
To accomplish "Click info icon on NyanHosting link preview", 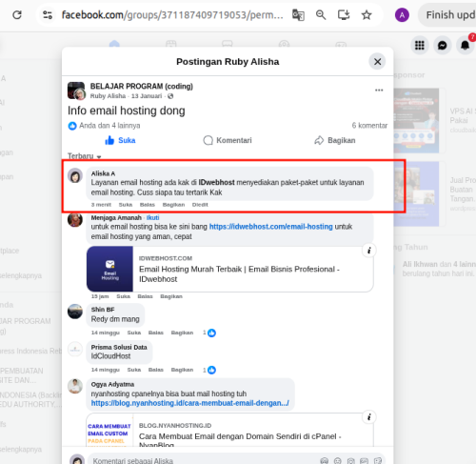I will [x=369, y=417].
